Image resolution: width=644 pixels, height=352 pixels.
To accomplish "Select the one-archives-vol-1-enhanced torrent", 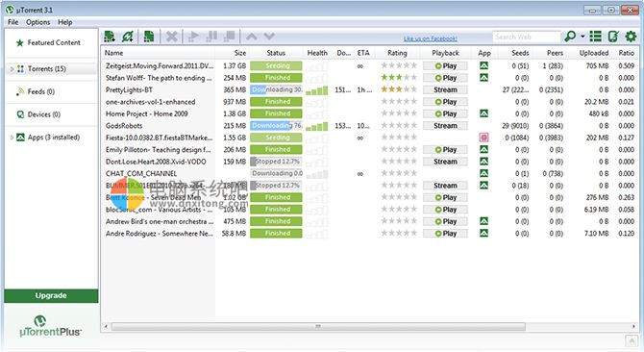I will pyautogui.click(x=150, y=102).
